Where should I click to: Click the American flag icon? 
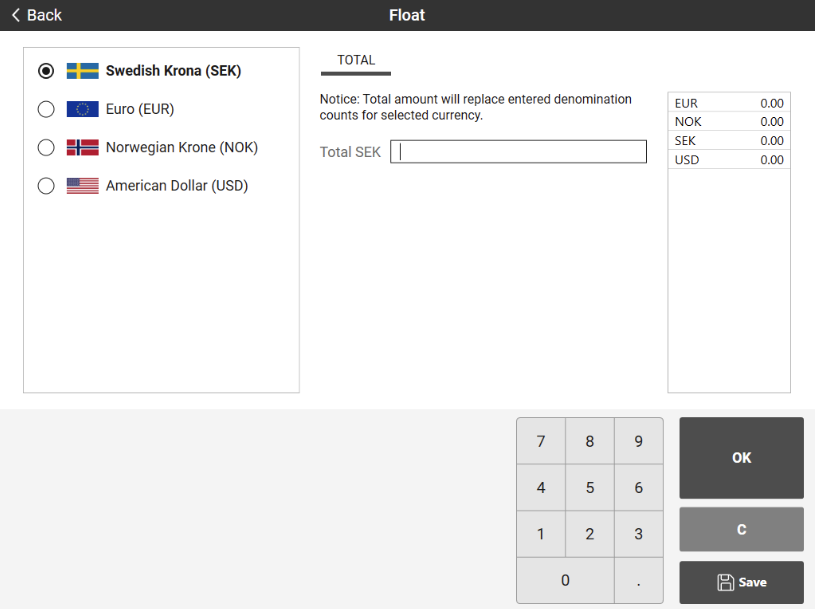[x=82, y=185]
